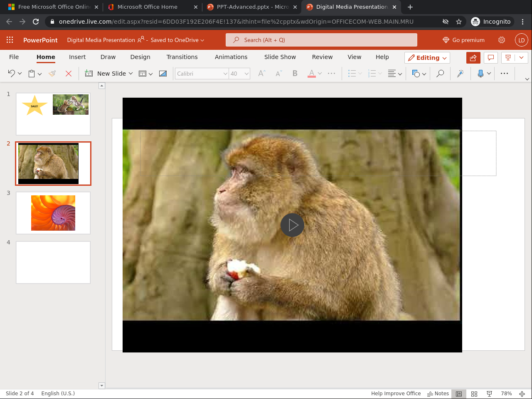Open the Share icon button
The width and height of the screenshot is (532, 399).
coord(473,58)
